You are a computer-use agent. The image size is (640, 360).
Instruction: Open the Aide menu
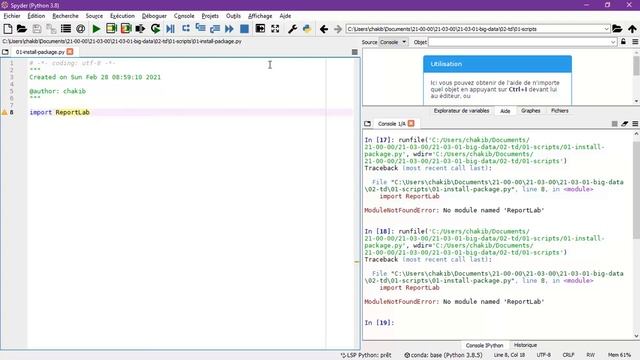click(x=285, y=16)
